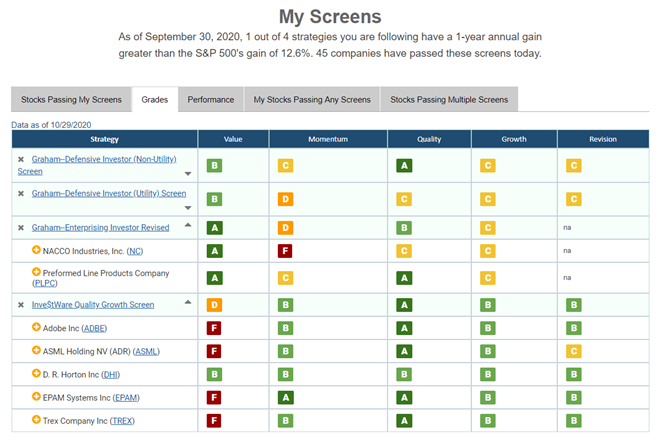Click the 'My Screens' page heading
The image size is (656, 437).
[x=330, y=17]
